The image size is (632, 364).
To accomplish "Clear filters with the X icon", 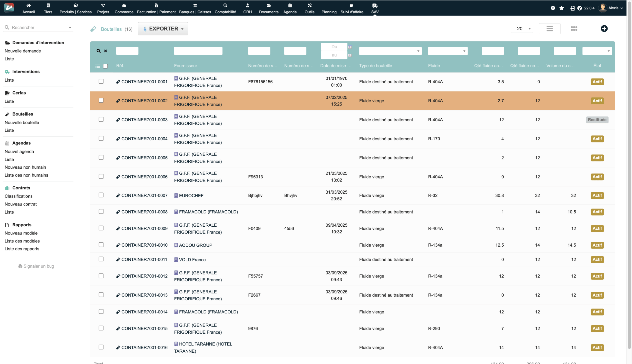I will tap(106, 51).
